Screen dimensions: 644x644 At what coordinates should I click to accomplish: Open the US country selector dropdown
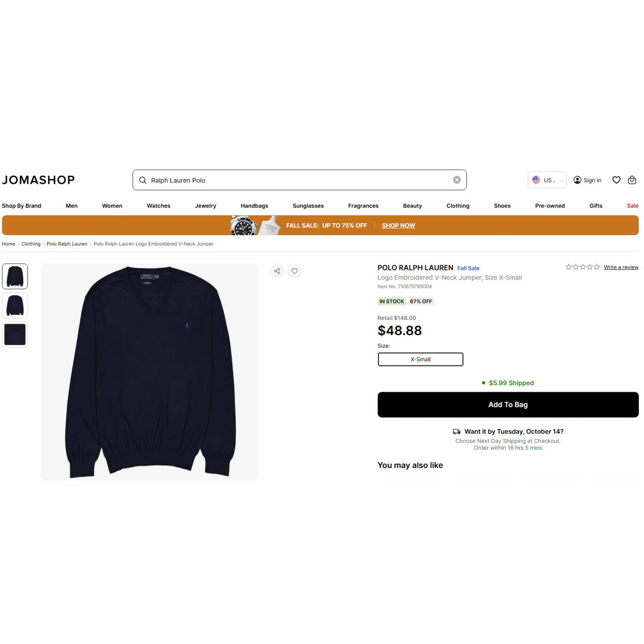tap(547, 180)
